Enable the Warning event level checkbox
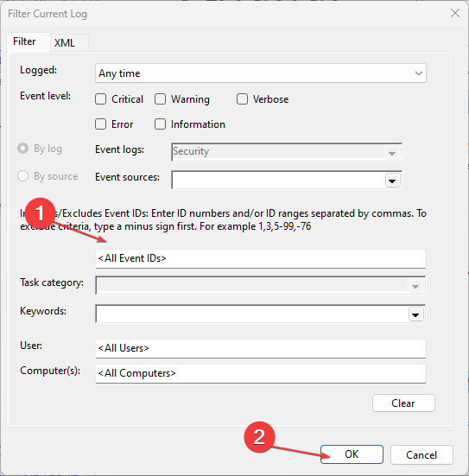 pos(160,99)
